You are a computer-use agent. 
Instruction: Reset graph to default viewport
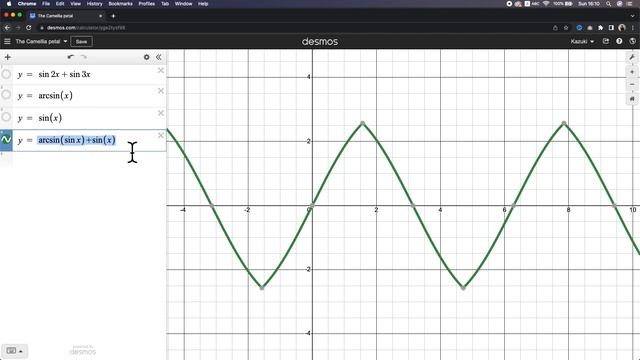(x=632, y=99)
